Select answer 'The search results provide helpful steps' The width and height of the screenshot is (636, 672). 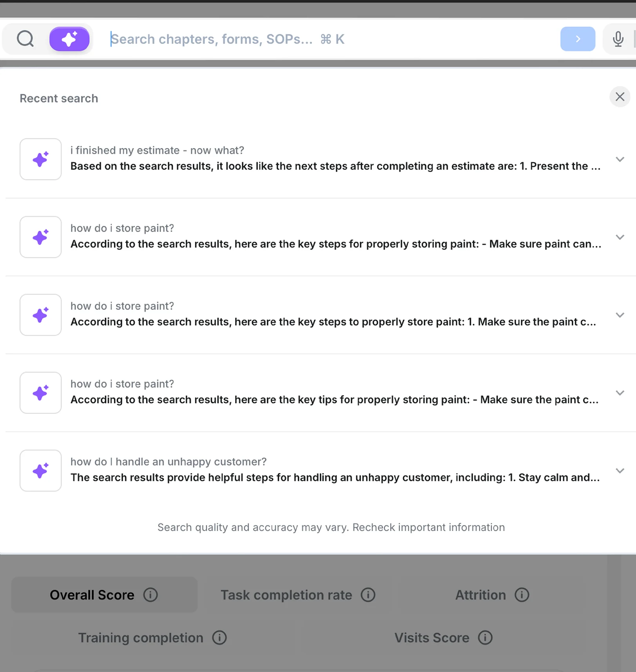pos(335,477)
